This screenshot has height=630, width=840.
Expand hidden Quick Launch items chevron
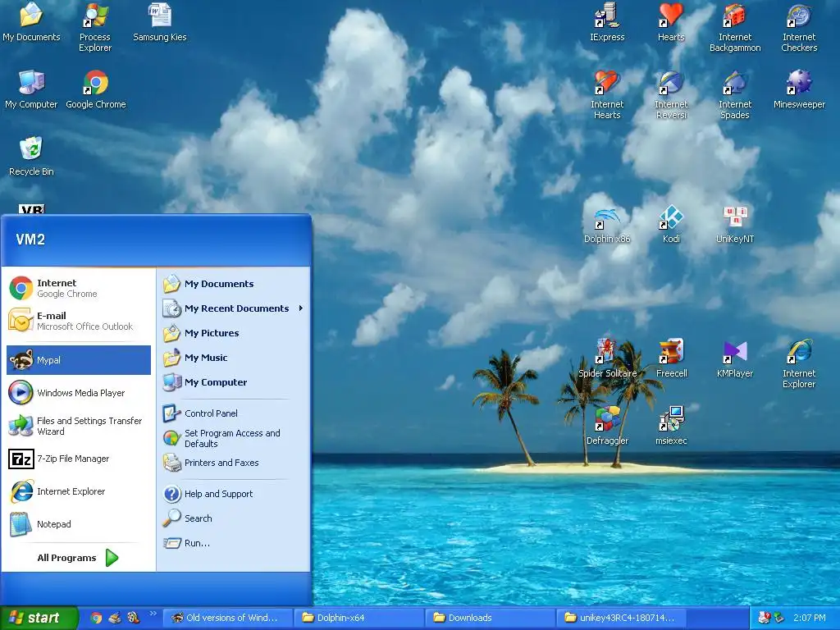point(153,614)
